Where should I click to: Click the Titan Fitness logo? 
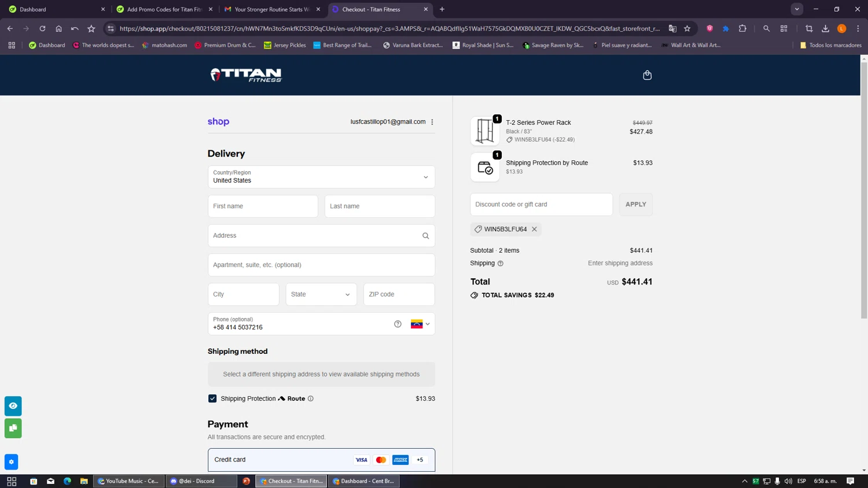coord(246,75)
